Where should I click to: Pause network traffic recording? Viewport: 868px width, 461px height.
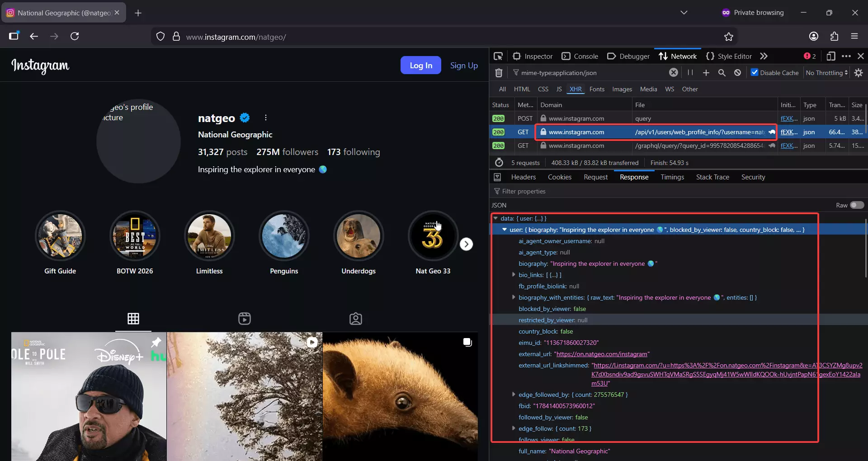coord(690,72)
